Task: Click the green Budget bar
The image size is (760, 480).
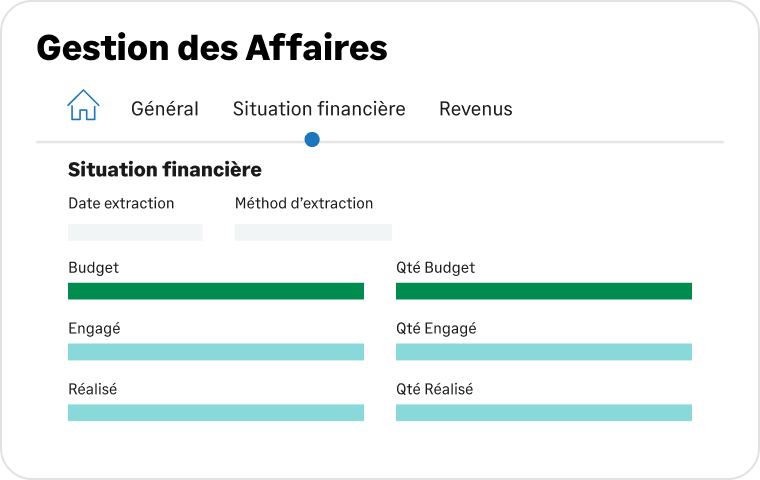Action: click(x=216, y=291)
